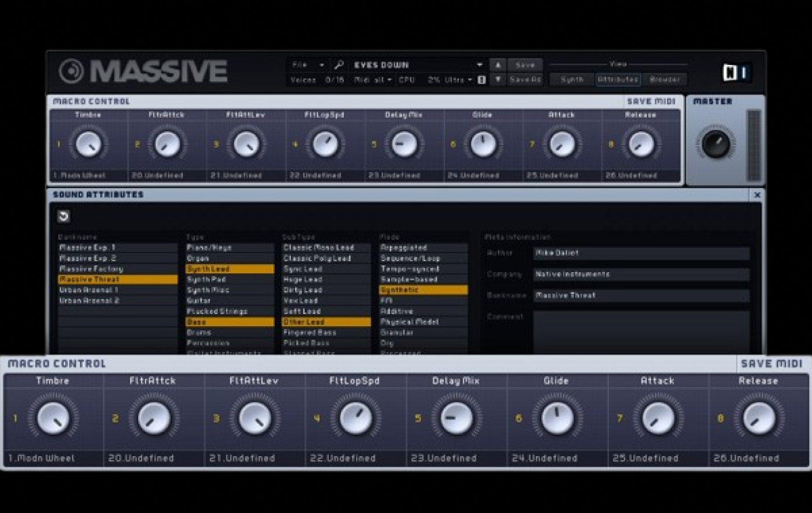Click the 1.Modn Wheel label in small macro strip
812x513 pixels.
[79, 175]
